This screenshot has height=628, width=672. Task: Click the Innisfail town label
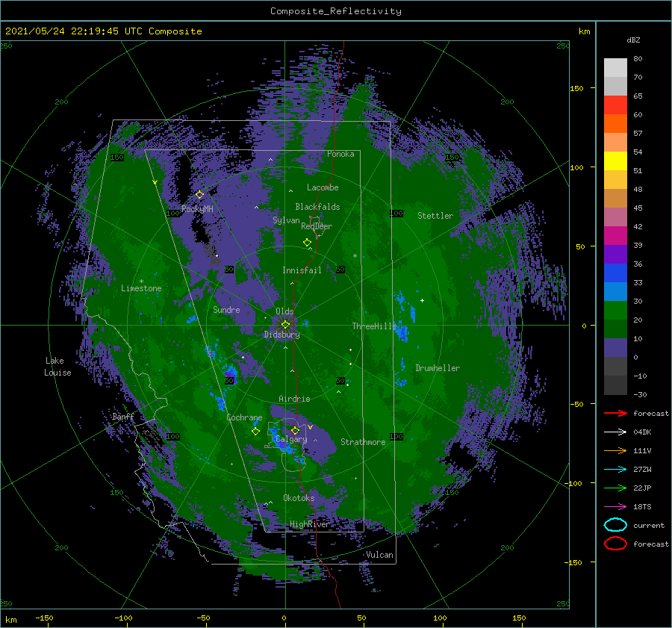pos(302,270)
